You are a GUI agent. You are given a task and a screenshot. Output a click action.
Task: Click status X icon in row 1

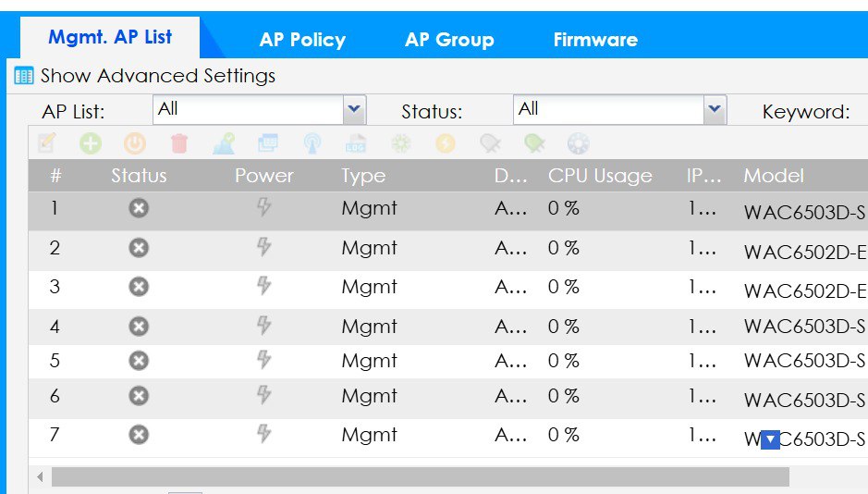coord(139,208)
